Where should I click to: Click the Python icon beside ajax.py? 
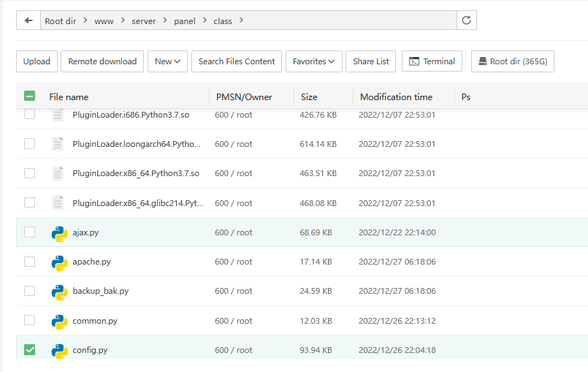coord(59,233)
